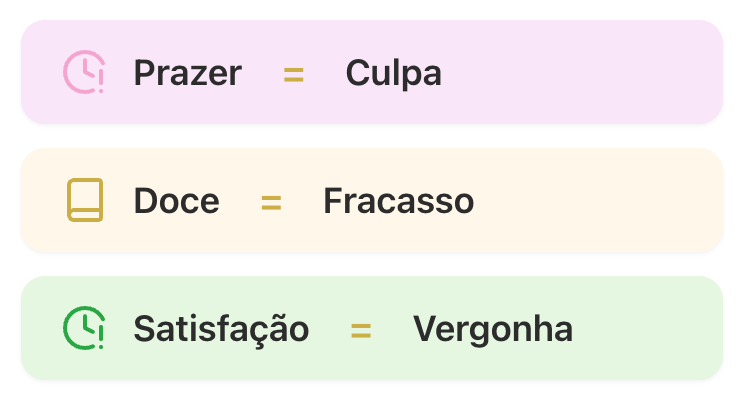Select the word Prazer
The width and height of the screenshot is (744, 396).
(x=188, y=73)
